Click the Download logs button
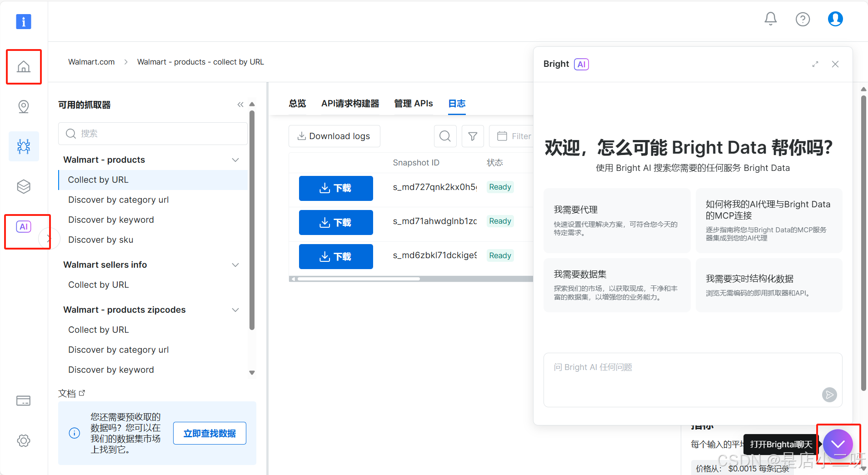 coord(334,136)
